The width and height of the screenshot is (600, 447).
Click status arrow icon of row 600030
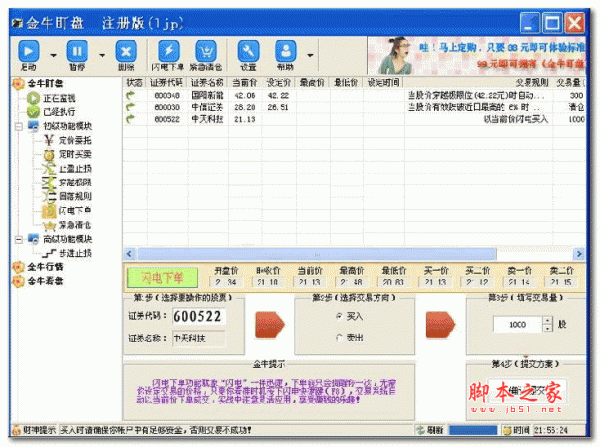point(130,107)
